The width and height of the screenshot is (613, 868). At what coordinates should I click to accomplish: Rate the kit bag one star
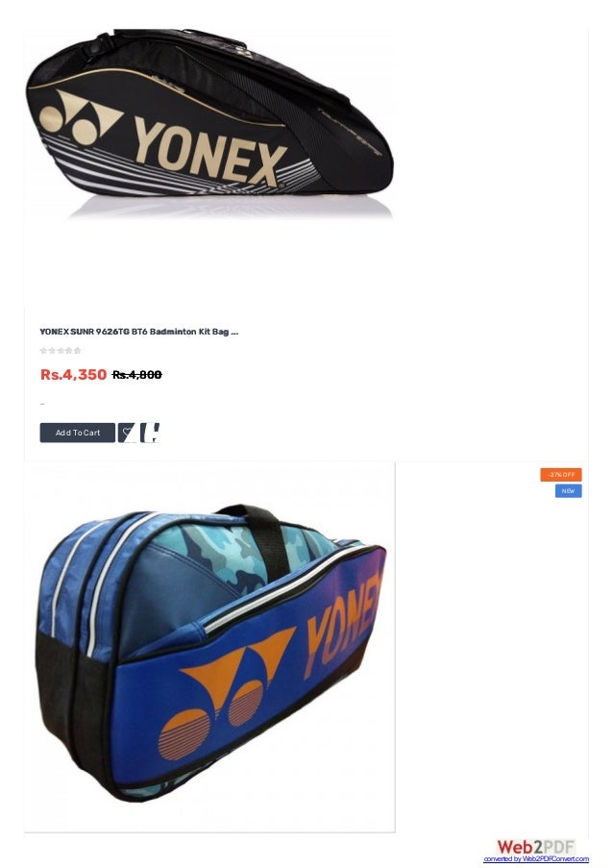click(x=43, y=351)
